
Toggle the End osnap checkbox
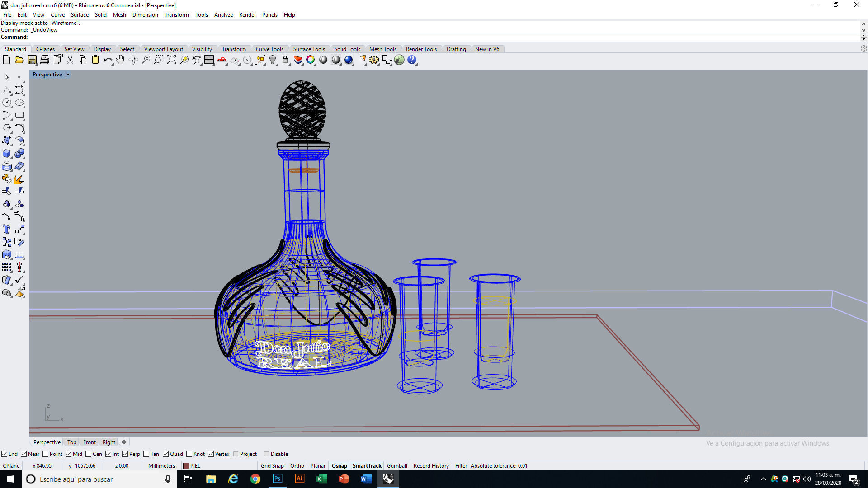(x=5, y=454)
